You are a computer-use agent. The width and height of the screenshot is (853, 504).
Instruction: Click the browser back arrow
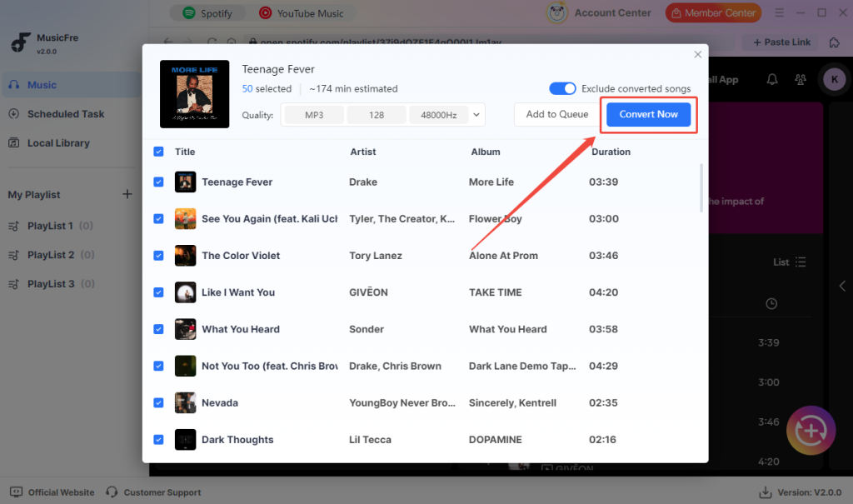168,42
